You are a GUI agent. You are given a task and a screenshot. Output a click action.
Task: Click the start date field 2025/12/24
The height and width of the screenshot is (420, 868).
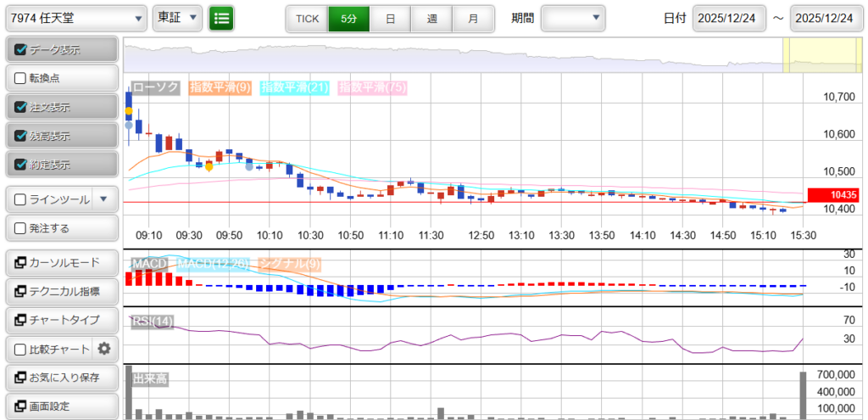(x=729, y=18)
